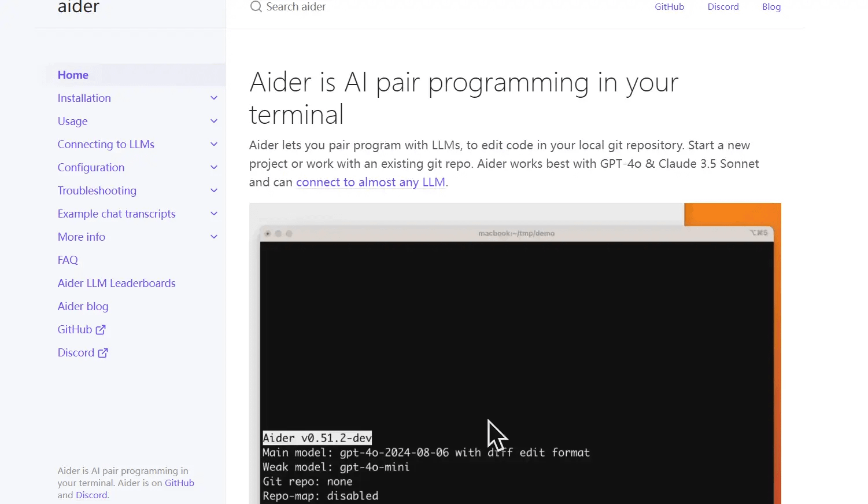Open the Home page in sidebar

click(73, 75)
